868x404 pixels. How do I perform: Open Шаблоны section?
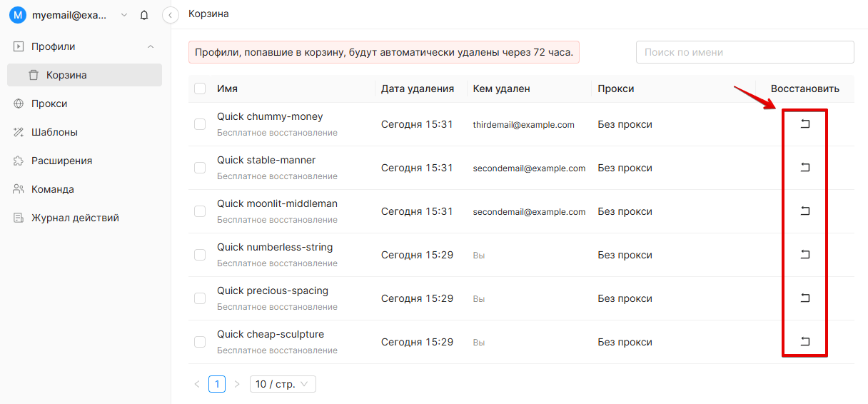85,132
